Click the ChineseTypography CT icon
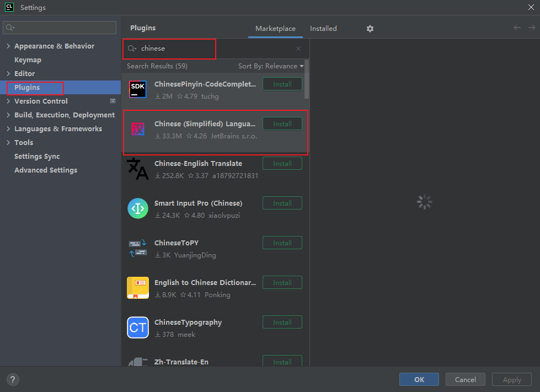540x392 pixels. tap(137, 327)
